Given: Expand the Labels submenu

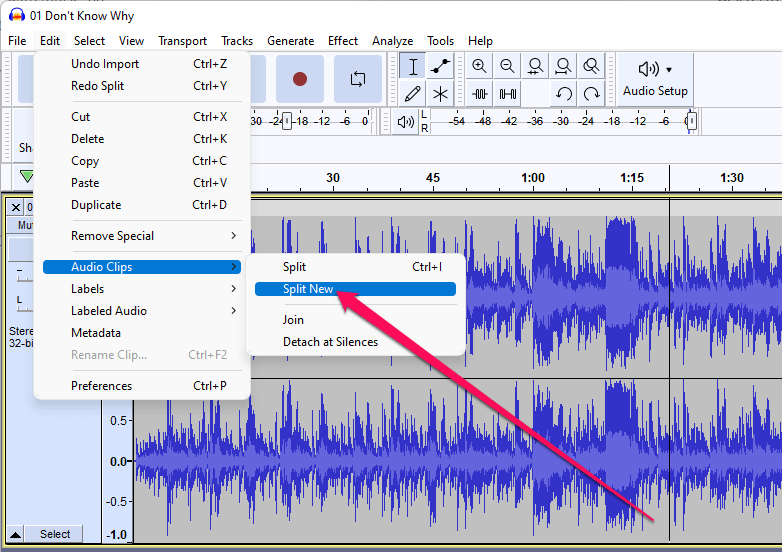Looking at the screenshot, I should (x=142, y=289).
